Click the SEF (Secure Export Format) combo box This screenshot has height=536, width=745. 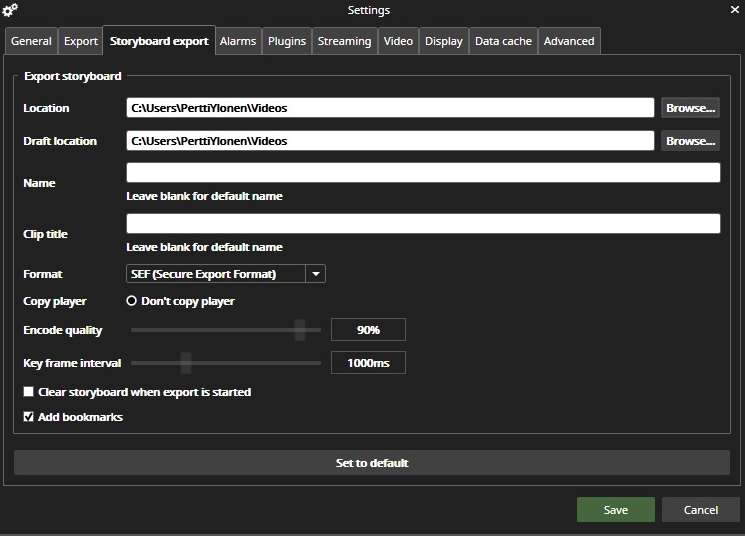pyautogui.click(x=215, y=273)
